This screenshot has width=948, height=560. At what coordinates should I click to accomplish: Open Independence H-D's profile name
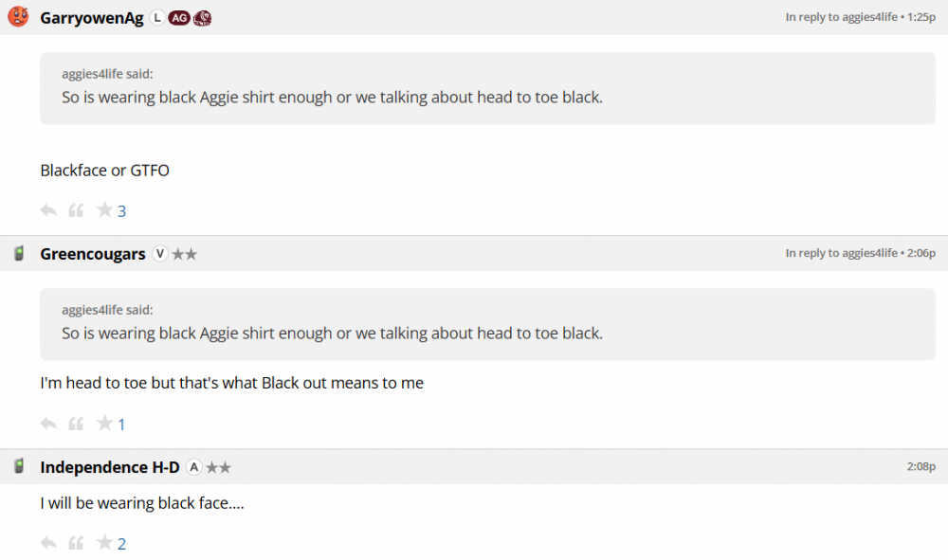110,467
